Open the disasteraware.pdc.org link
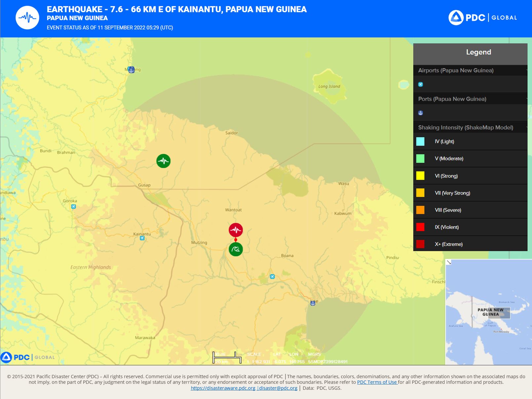 click(223, 388)
